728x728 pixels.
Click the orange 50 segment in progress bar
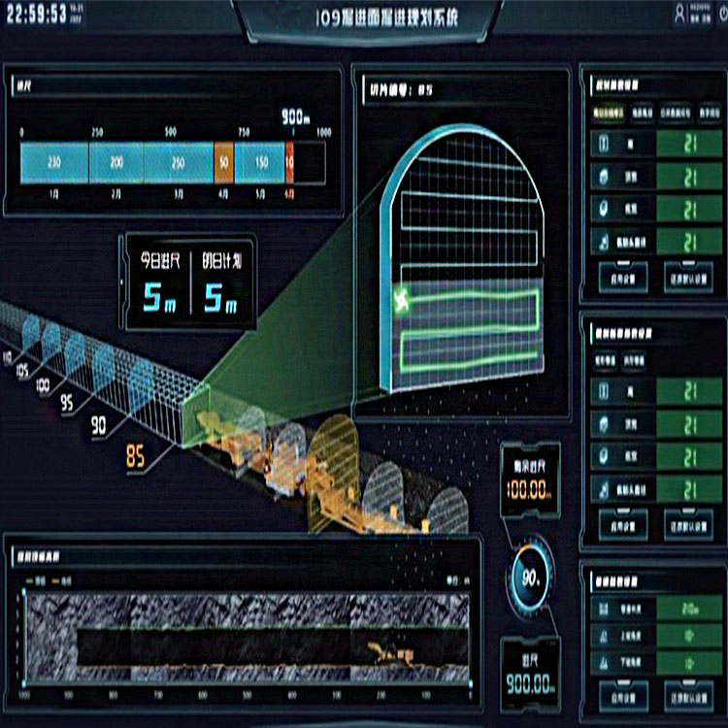pos(223,163)
